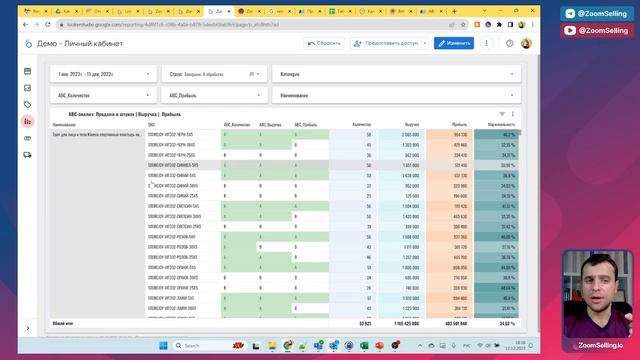Click the Демо - Личный кабинет report title
640x360 pixels.
click(x=80, y=43)
